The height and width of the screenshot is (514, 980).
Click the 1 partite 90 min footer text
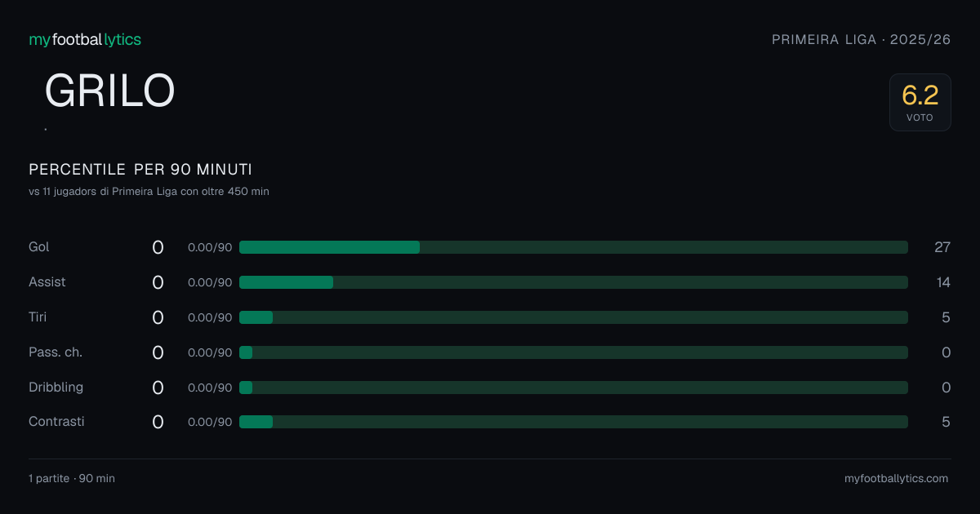72,478
